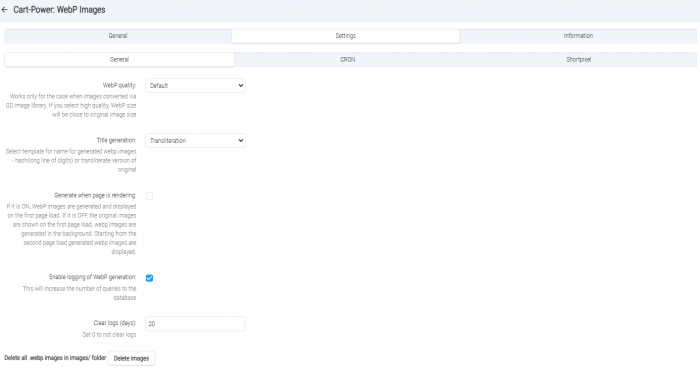Switch to the Settings tab
Viewport: 700px width, 370px height.
tap(346, 36)
